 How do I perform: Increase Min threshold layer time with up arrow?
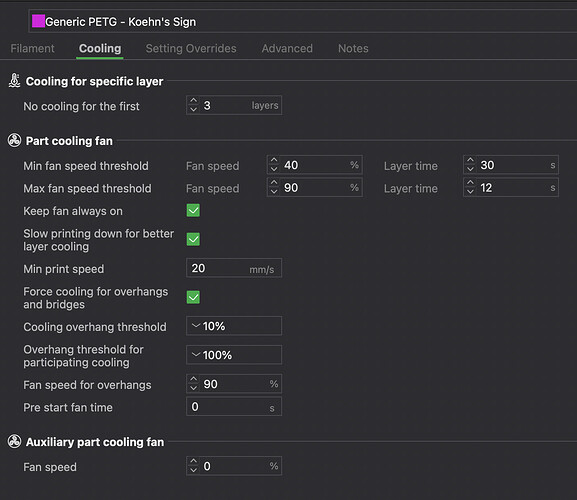click(470, 161)
